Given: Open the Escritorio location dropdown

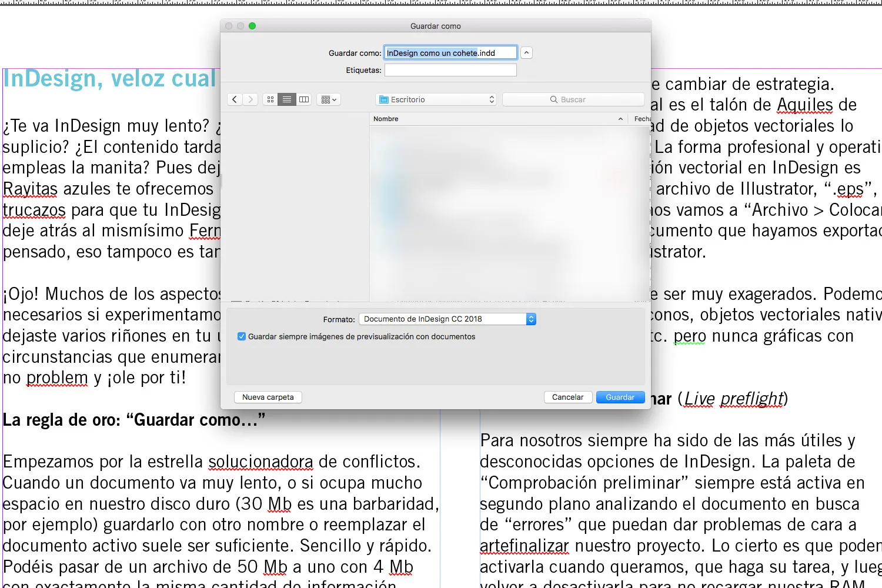Looking at the screenshot, I should coord(436,99).
